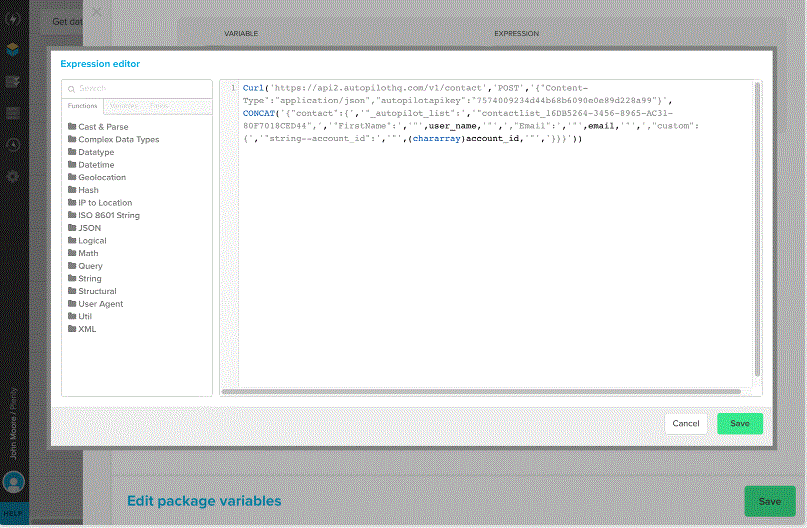
Task: Open the schedules clock icon in sidebar
Action: (x=12, y=145)
